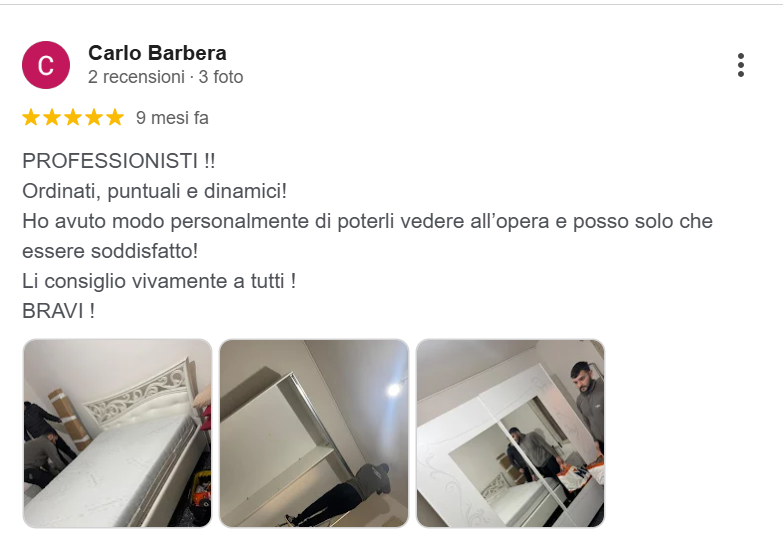This screenshot has height=546, width=783.
Task: Select the third rating star
Action: [x=73, y=118]
